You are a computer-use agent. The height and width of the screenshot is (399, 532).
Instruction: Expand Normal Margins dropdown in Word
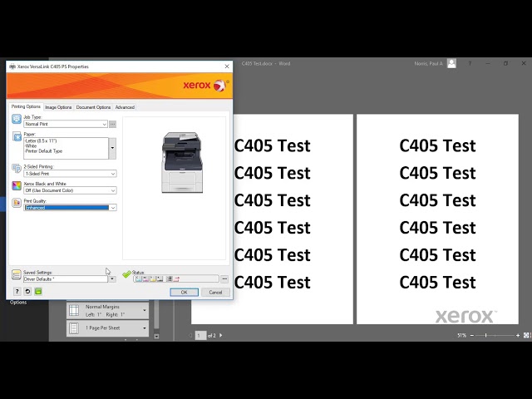[145, 310]
